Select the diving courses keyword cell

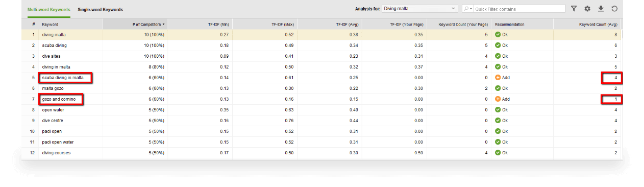pos(71,153)
